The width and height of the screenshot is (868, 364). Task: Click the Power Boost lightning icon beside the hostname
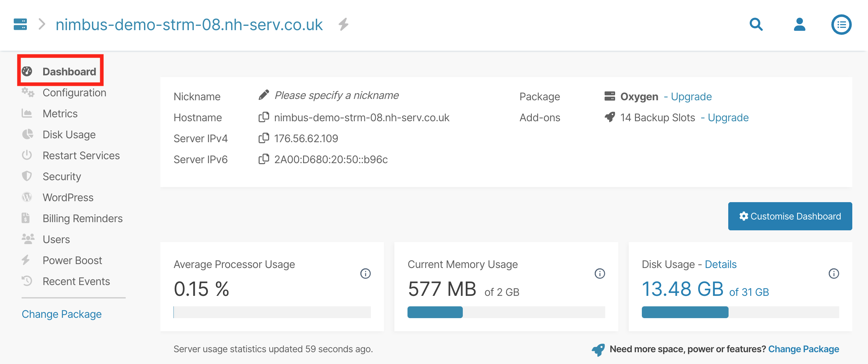tap(343, 24)
